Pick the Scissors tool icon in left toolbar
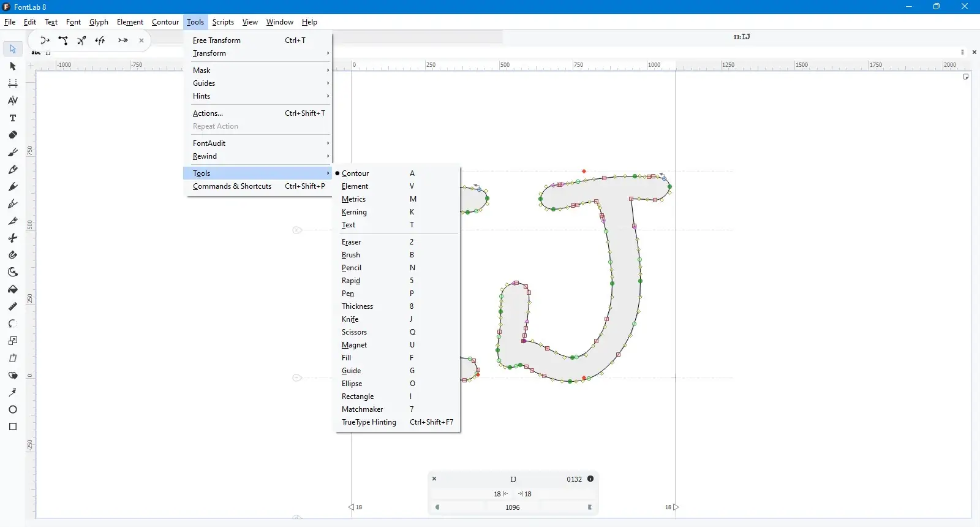 pyautogui.click(x=13, y=238)
